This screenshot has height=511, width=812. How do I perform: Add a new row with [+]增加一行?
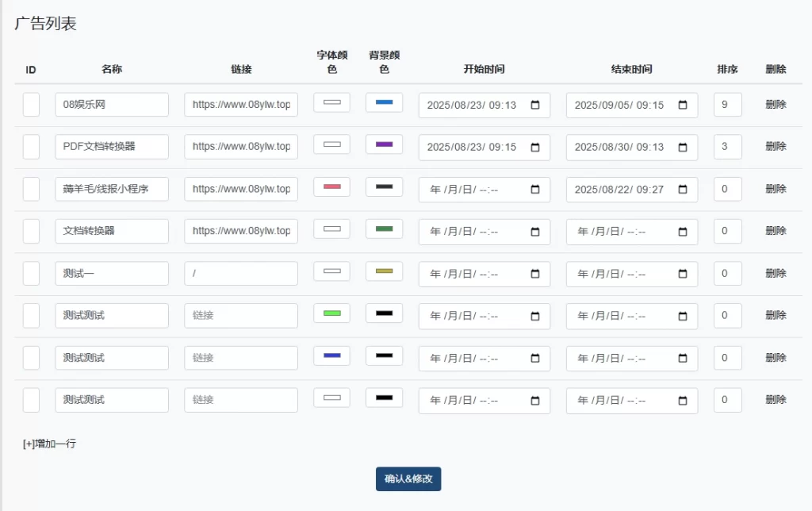(50, 444)
